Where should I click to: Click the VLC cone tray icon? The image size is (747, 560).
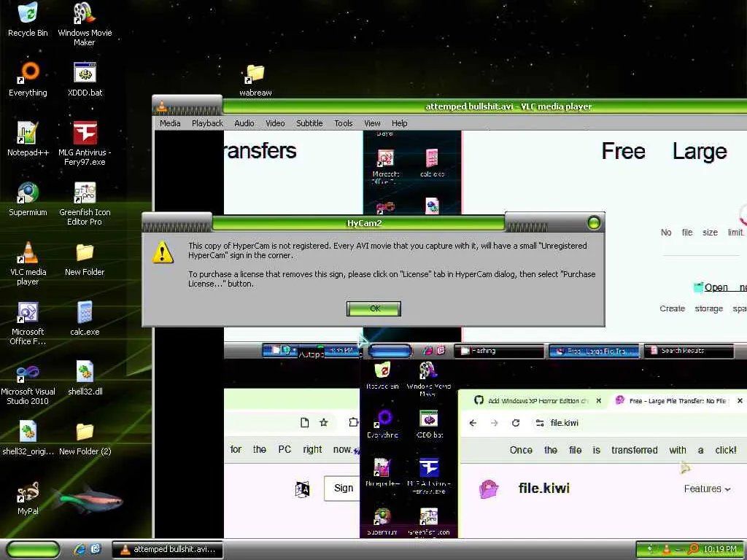click(666, 549)
